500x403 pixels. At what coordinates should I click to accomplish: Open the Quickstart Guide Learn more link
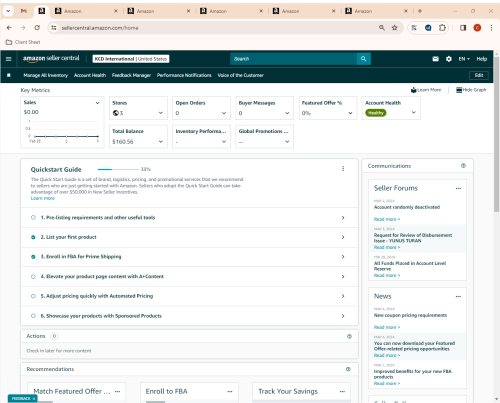(43, 198)
